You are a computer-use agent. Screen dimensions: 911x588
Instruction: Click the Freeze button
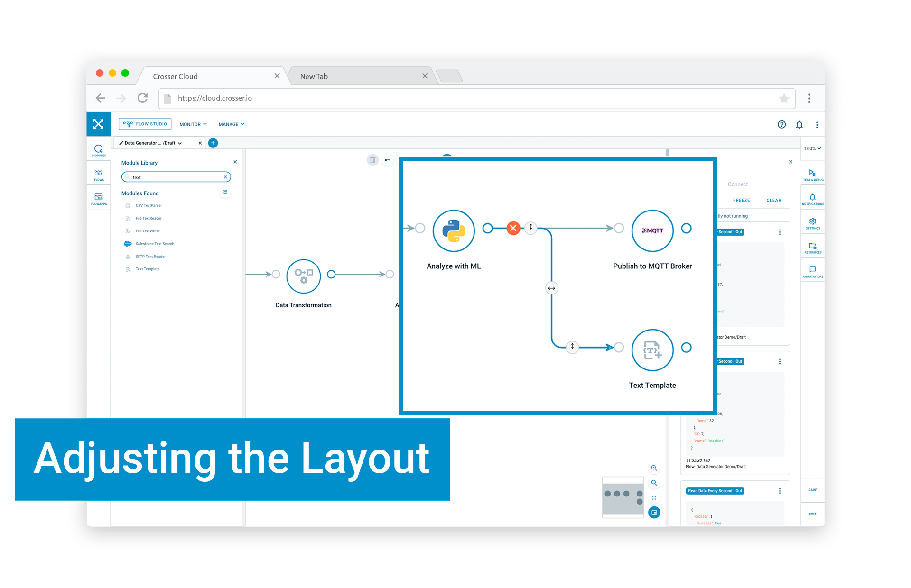click(x=741, y=200)
